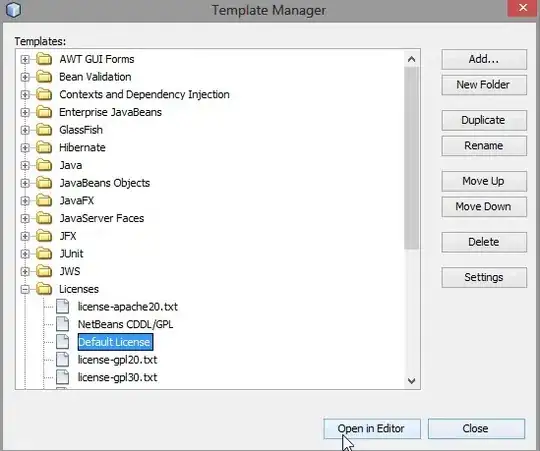Select the Default License template
Screen dimensions: 540x451
[x=115, y=342]
